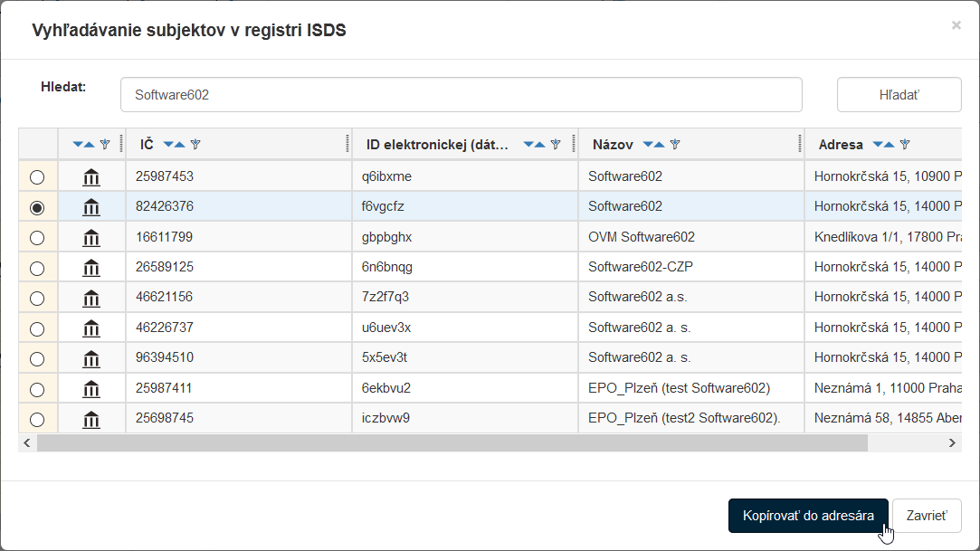Filter by the ID elektronickej column
The width and height of the screenshot is (980, 551).
[x=556, y=145]
